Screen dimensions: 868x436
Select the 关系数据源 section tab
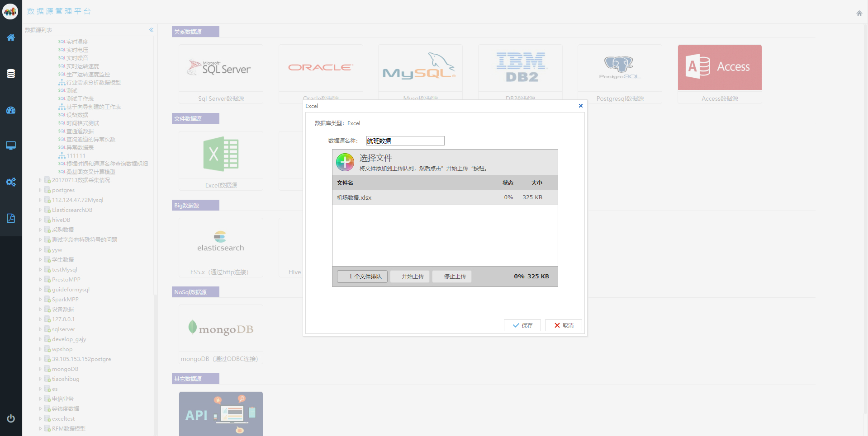click(x=195, y=32)
